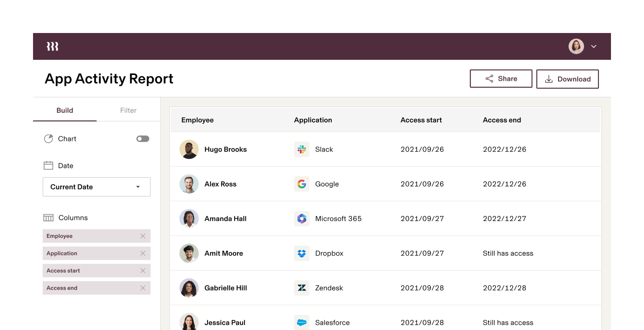
Task: Click the Microsoft 365 app icon
Action: coord(302,219)
